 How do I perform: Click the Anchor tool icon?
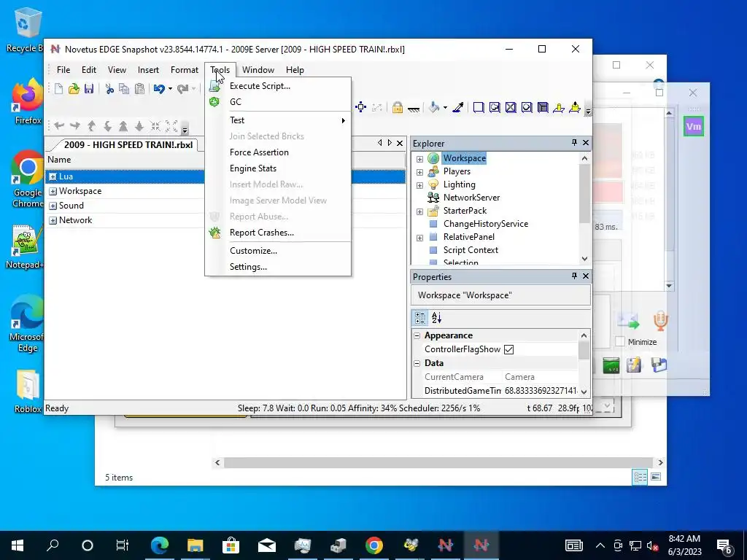[414, 109]
